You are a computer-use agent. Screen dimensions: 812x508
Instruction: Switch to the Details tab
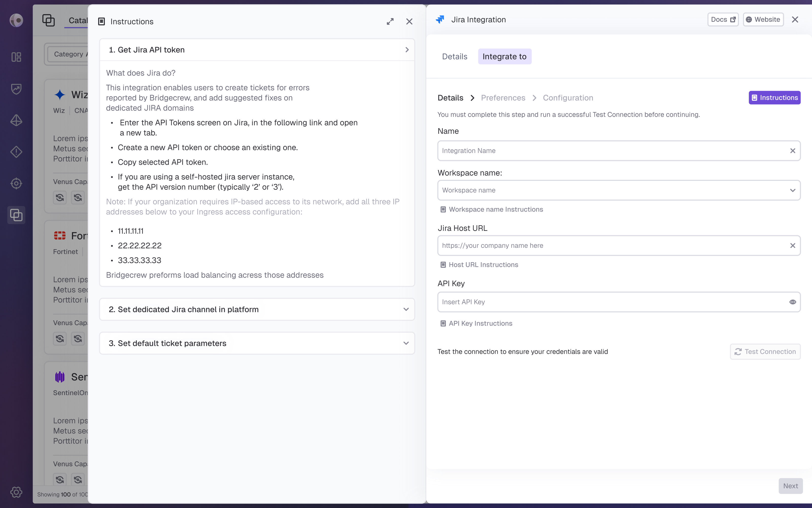point(455,56)
